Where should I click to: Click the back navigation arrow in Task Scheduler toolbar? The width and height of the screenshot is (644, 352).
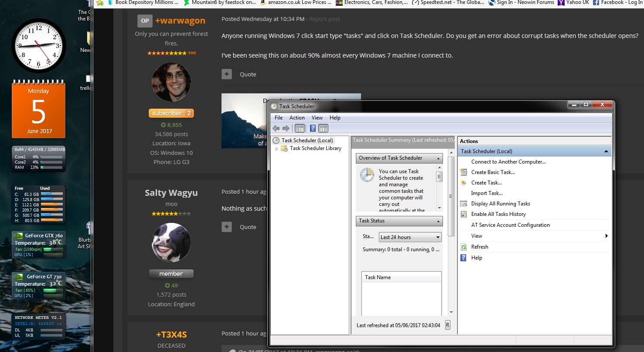pos(276,128)
